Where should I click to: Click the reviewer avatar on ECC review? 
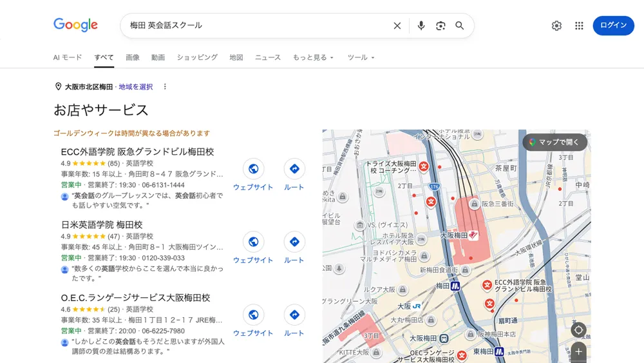64,197
